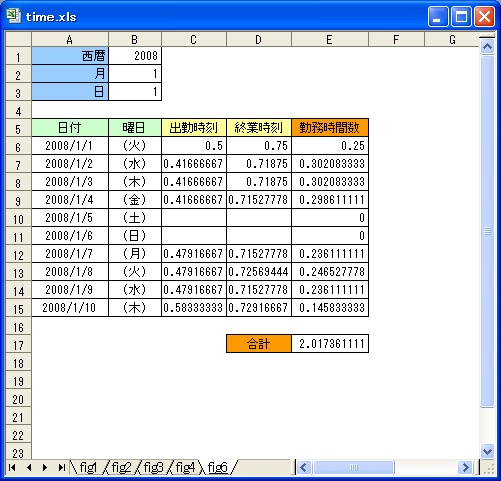Viewport: 501px width, 481px height.
Task: Select row 17 header
Action: pos(18,345)
